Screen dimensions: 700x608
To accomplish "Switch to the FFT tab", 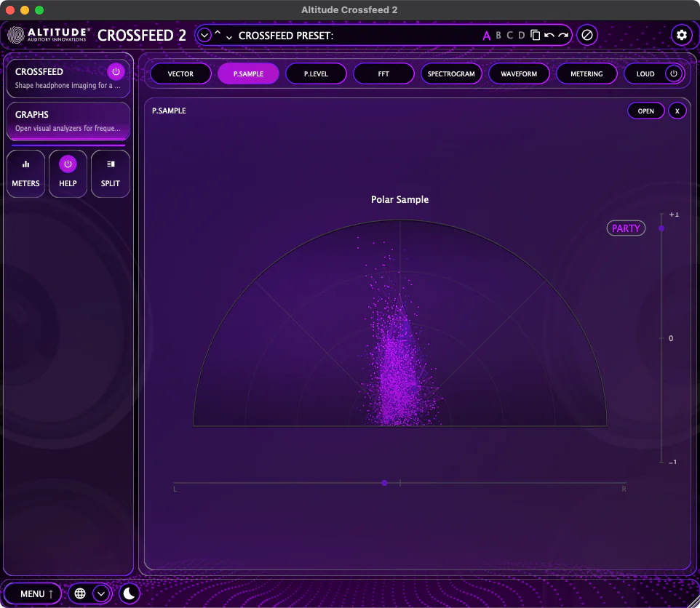I will pos(383,73).
